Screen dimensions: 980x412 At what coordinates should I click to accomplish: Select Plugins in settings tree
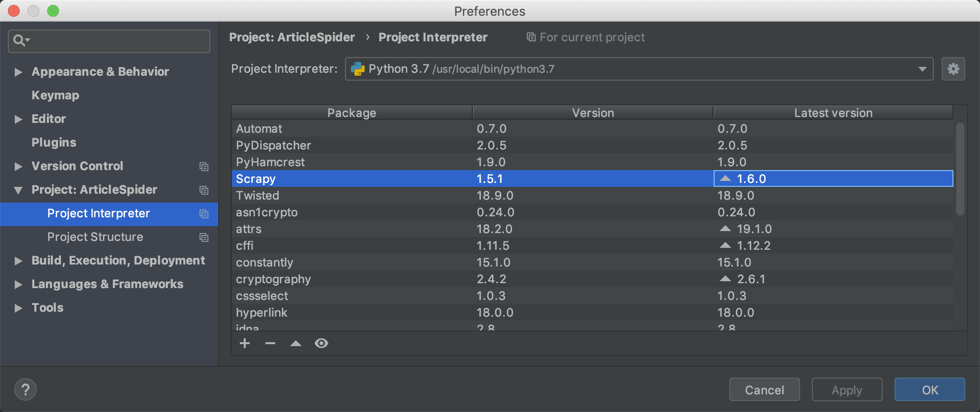54,143
